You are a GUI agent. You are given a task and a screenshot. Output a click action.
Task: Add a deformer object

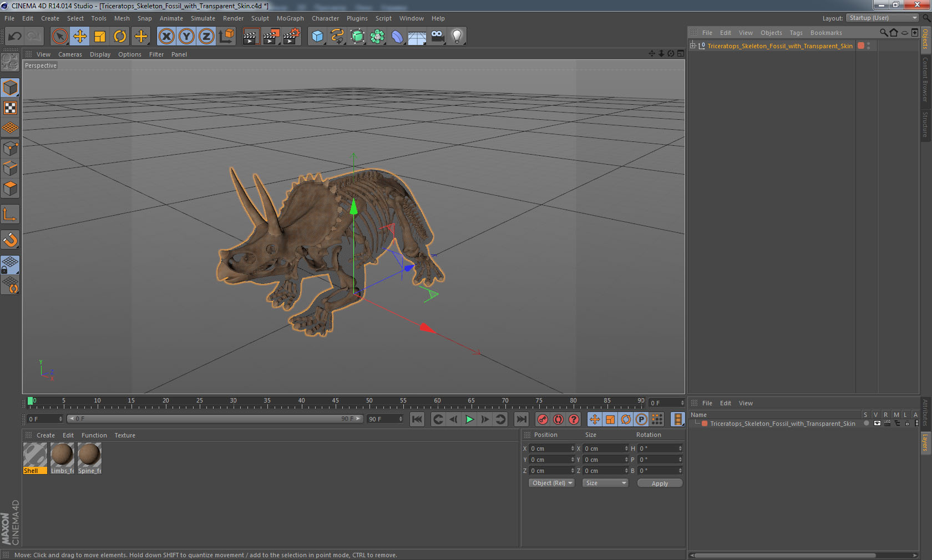tap(398, 37)
